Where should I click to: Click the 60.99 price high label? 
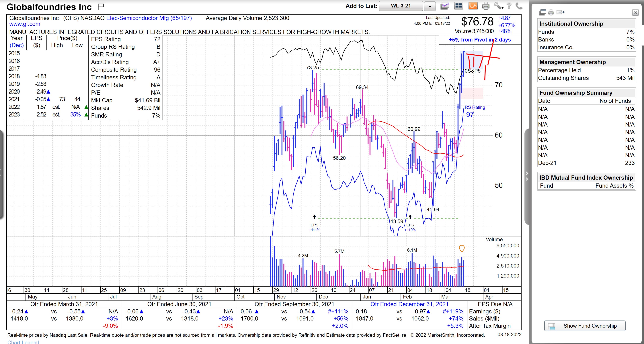point(414,129)
